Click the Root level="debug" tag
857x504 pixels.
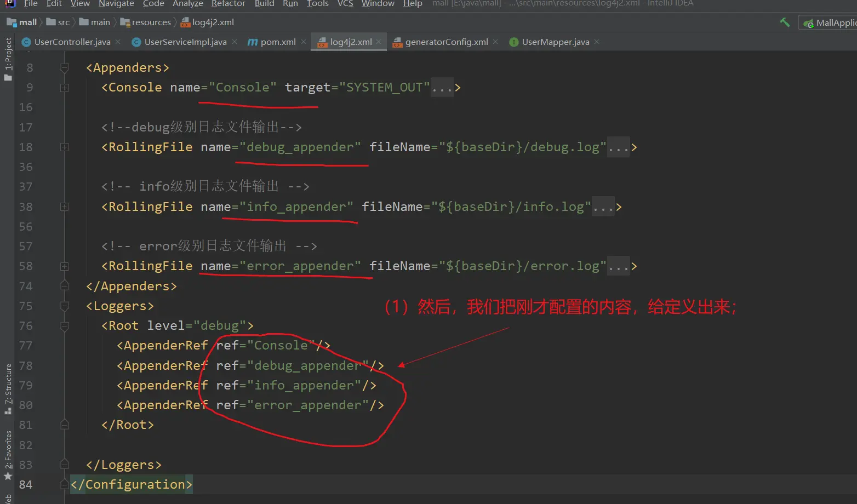[x=178, y=326]
